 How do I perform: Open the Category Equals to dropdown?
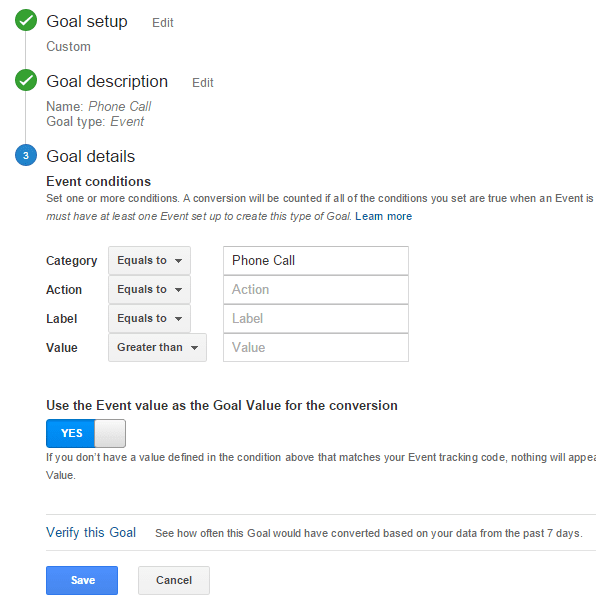point(149,261)
